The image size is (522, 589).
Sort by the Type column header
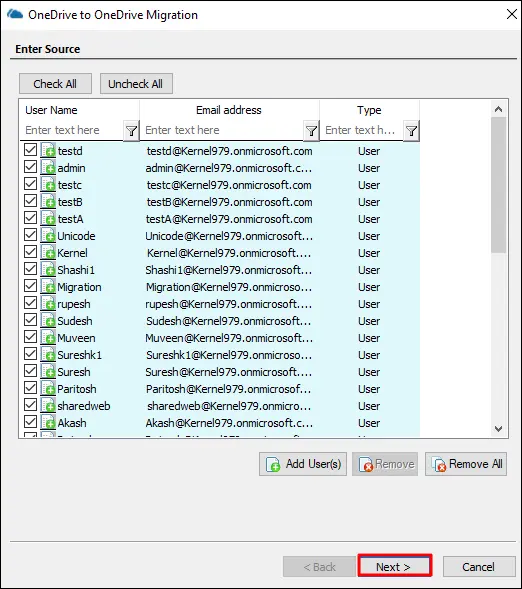pyautogui.click(x=369, y=110)
